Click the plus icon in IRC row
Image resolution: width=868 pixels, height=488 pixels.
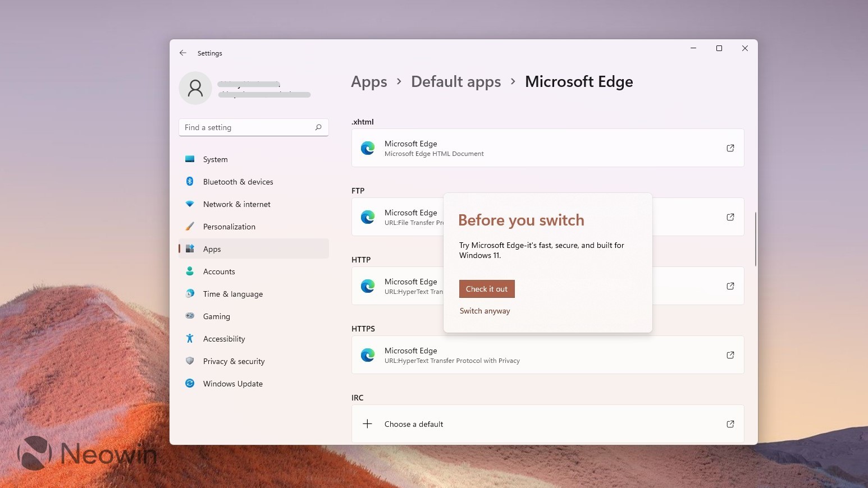click(x=367, y=424)
